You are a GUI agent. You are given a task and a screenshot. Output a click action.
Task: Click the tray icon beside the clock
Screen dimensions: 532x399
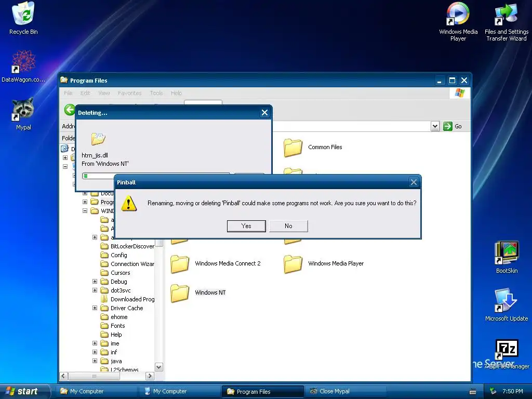(x=494, y=391)
